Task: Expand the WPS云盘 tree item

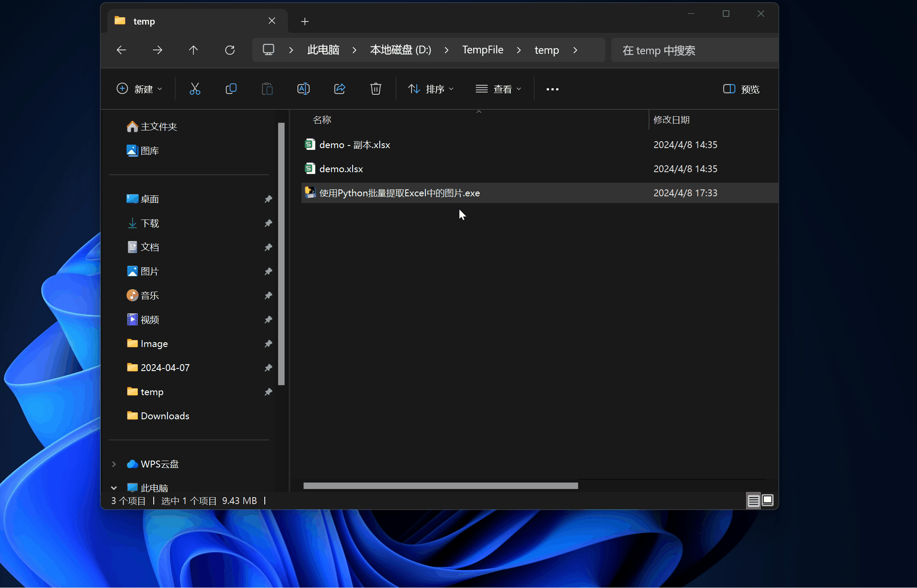Action: tap(114, 463)
